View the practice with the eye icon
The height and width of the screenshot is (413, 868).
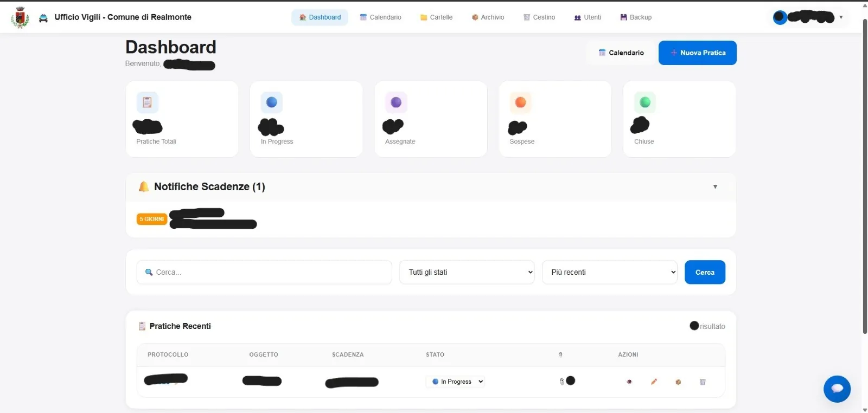click(x=629, y=382)
